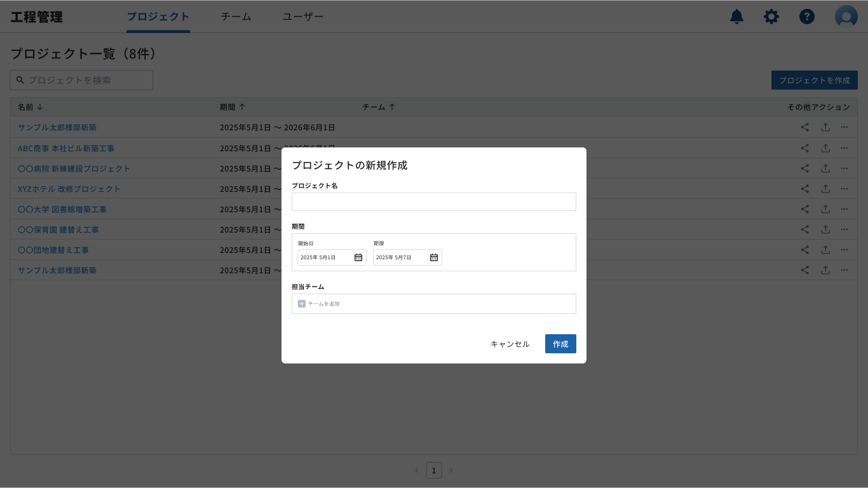Click the help question mark icon
Viewport: 868px width, 488px height.
[807, 17]
